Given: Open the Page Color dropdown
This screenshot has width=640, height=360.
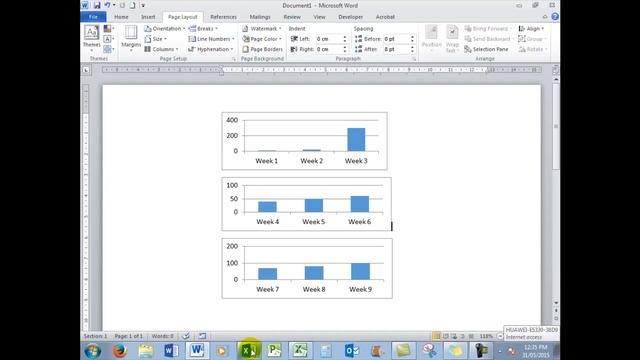Looking at the screenshot, I should [x=262, y=39].
